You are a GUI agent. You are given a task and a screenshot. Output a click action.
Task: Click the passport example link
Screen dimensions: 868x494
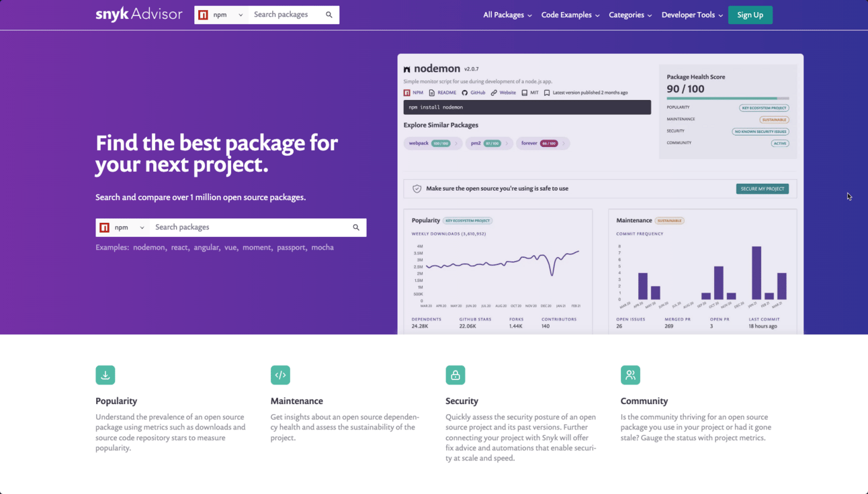pyautogui.click(x=291, y=248)
